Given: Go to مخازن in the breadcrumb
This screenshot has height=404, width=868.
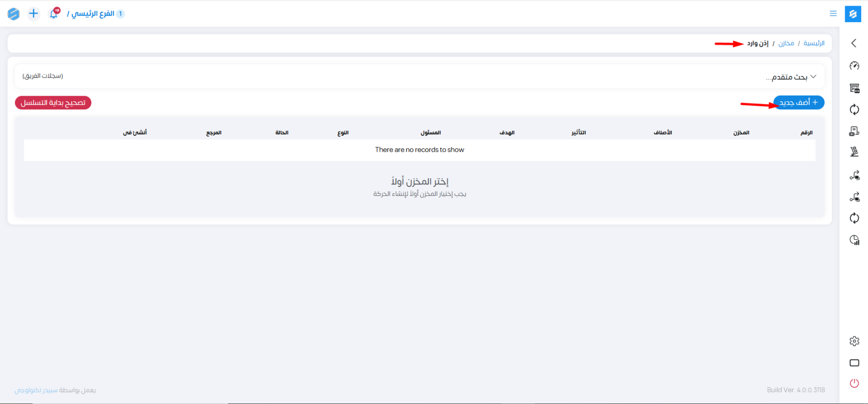Looking at the screenshot, I should [x=786, y=43].
